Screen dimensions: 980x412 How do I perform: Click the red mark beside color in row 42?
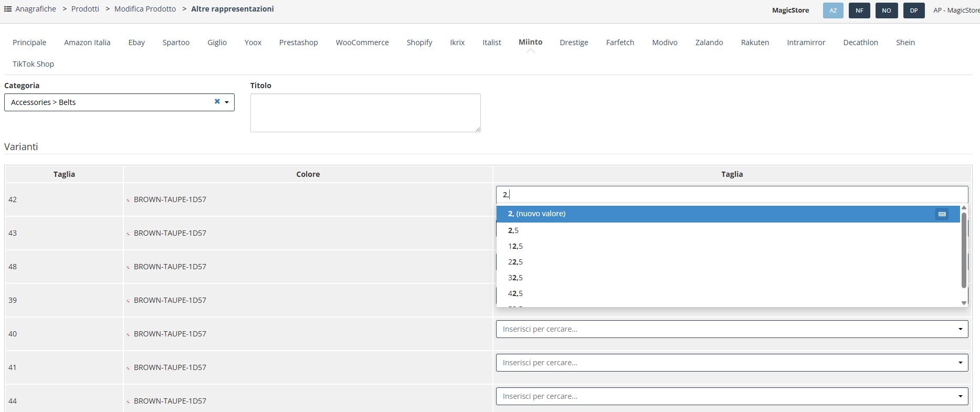pos(128,200)
